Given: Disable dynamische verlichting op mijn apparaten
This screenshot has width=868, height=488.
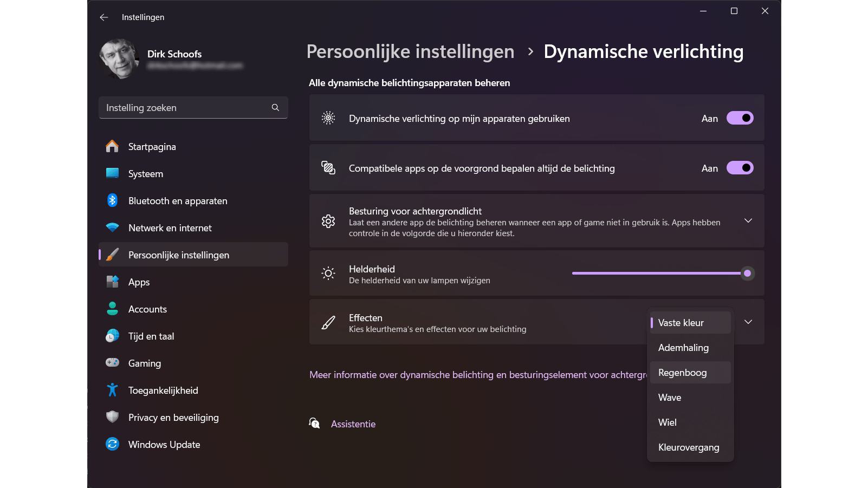Looking at the screenshot, I should 740,118.
